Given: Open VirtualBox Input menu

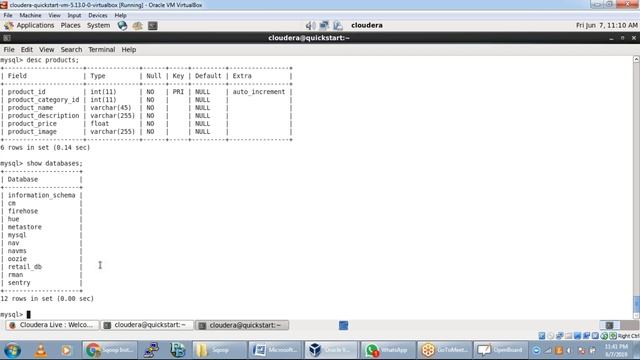Looking at the screenshot, I should coord(74,15).
